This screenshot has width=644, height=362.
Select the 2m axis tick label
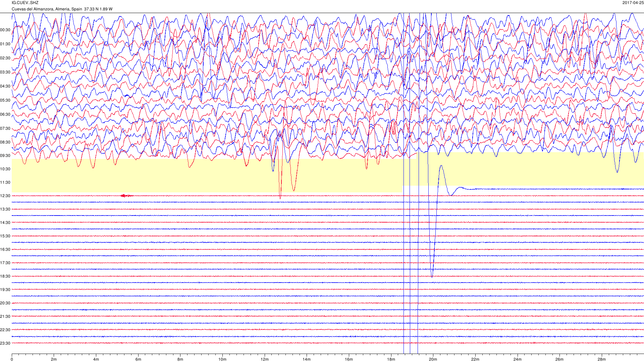pyautogui.click(x=54, y=360)
